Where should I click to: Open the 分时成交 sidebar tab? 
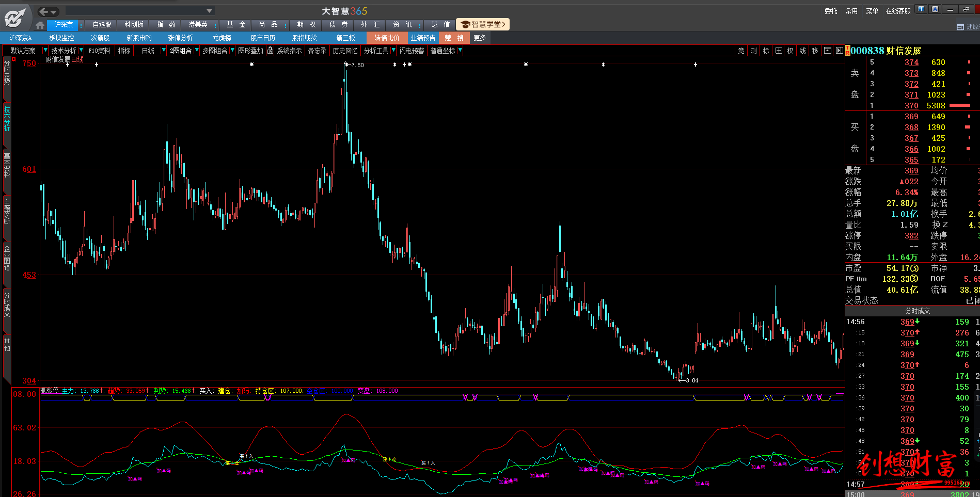(7, 304)
